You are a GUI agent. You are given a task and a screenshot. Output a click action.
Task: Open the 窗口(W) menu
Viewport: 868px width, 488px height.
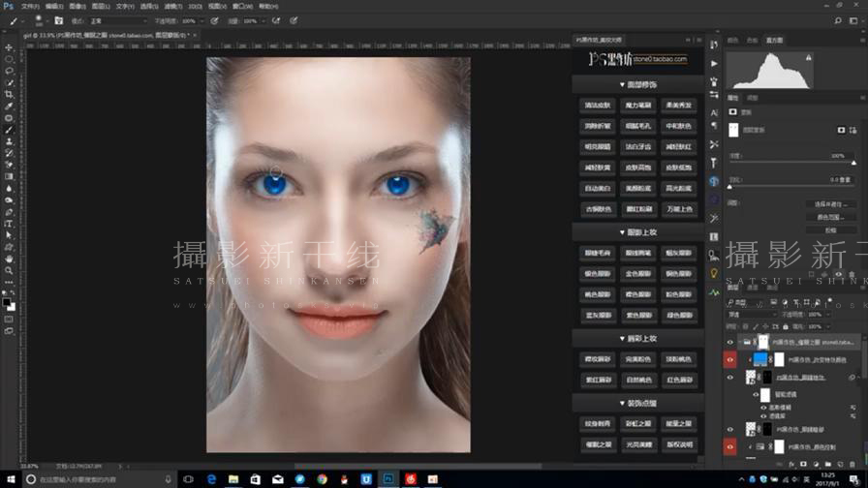click(x=242, y=6)
